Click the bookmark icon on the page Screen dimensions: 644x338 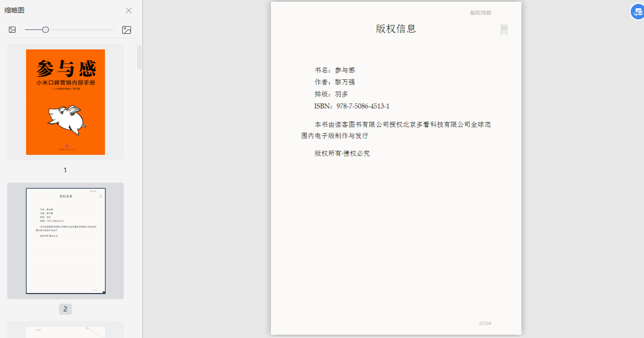tap(504, 29)
